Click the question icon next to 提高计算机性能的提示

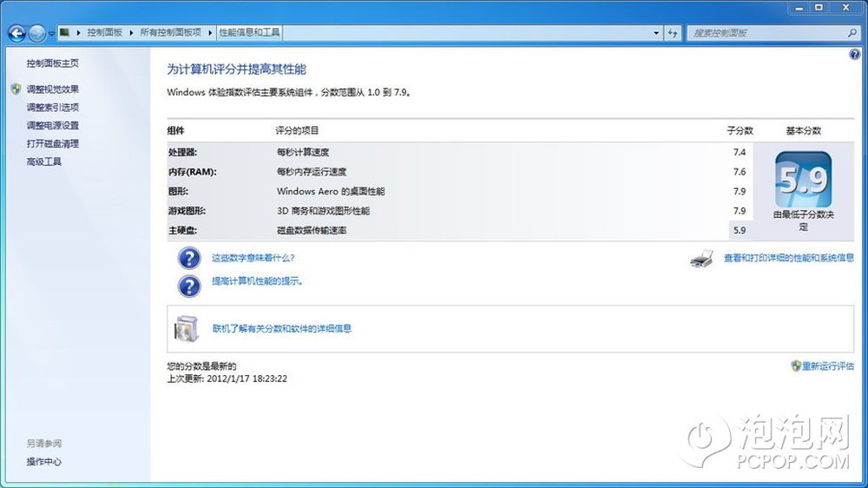[x=189, y=287]
